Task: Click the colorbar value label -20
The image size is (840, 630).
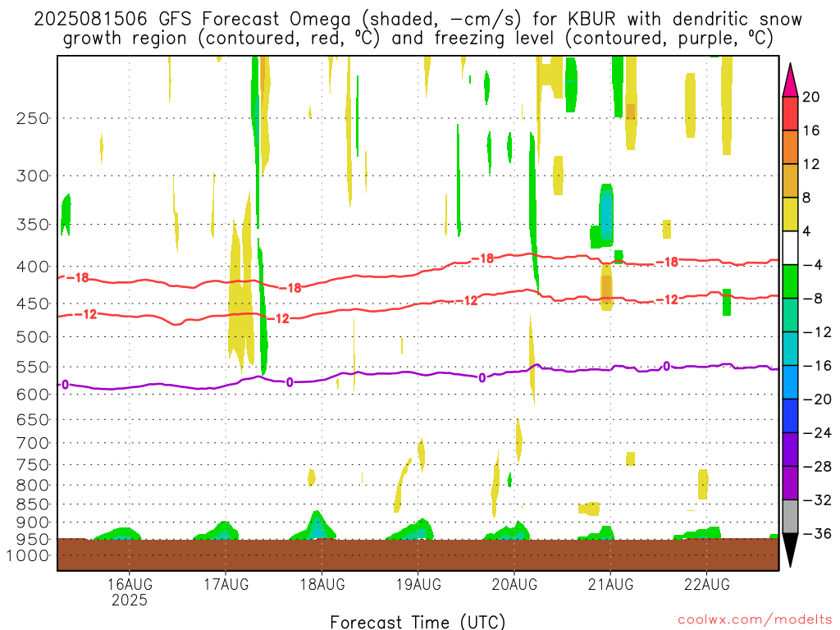Action: (817, 399)
